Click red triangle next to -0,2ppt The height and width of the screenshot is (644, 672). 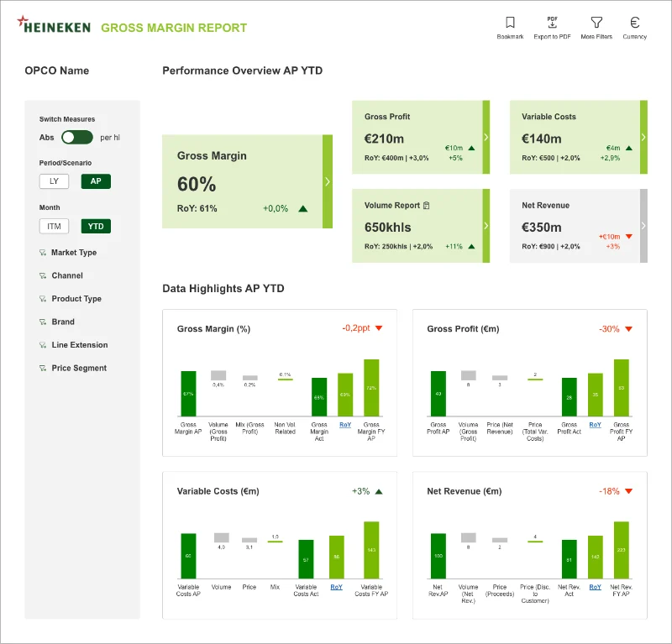379,328
